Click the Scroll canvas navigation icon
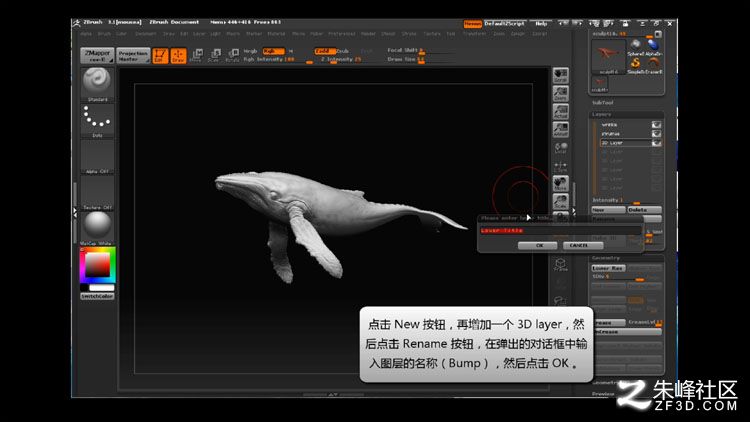Image resolution: width=750 pixels, height=422 pixels. coord(561,76)
